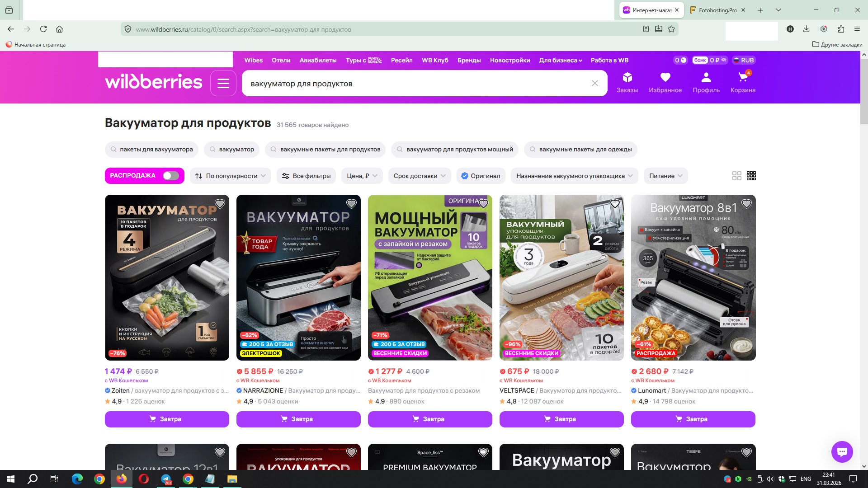This screenshot has width=868, height=488.
Task: Open the Авиабилеты top menu item
Action: (x=318, y=60)
